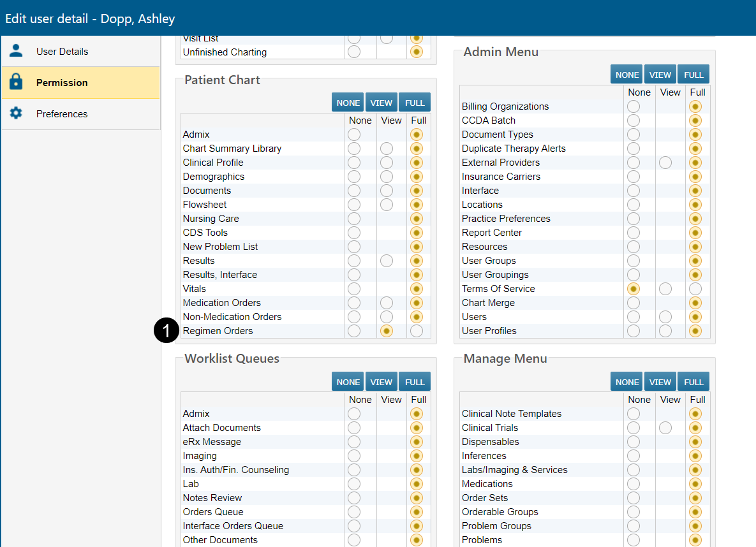Click Patient Chart FULL button
756x547 pixels.
(415, 103)
